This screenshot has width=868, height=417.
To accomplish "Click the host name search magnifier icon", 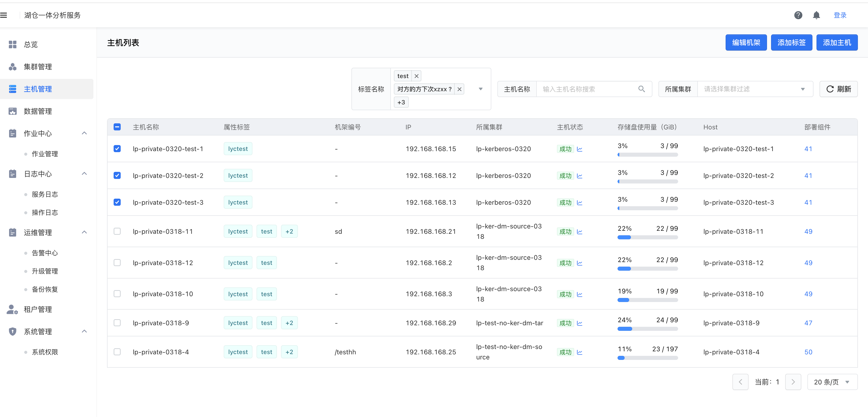I will point(642,89).
